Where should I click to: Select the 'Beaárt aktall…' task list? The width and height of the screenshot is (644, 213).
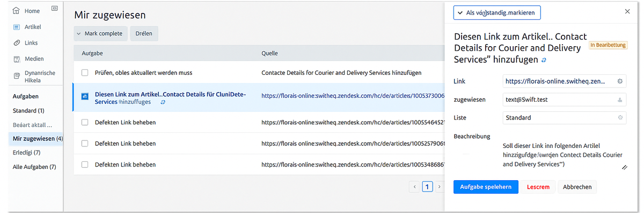pos(32,125)
